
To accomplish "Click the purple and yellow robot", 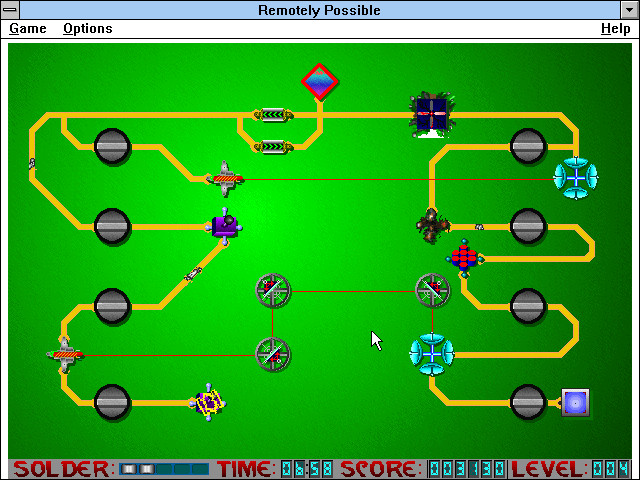I will point(208,402).
